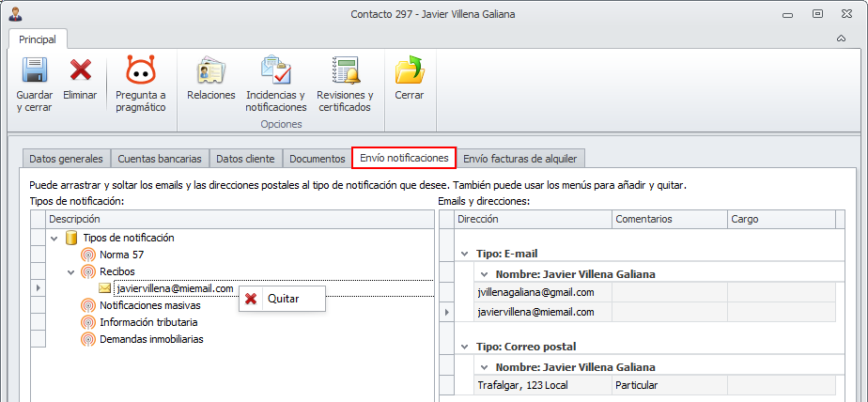The width and height of the screenshot is (868, 402).
Task: Sort by the Dirección column header
Action: click(x=533, y=219)
